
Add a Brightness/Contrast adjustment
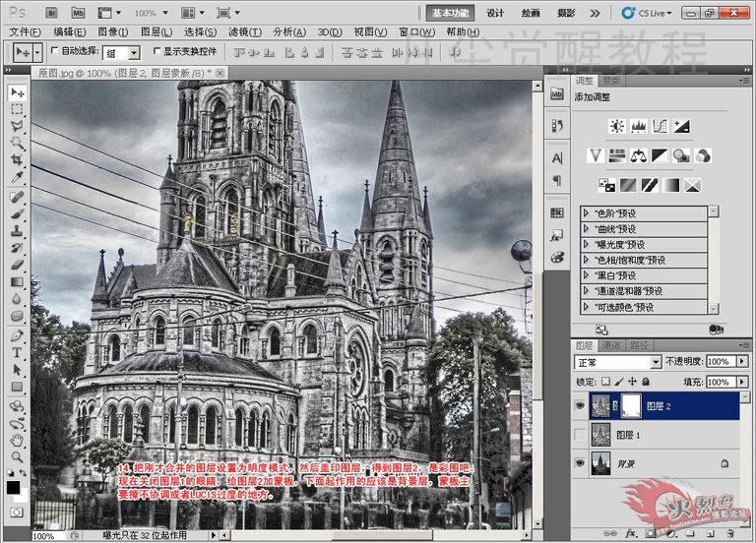(616, 126)
